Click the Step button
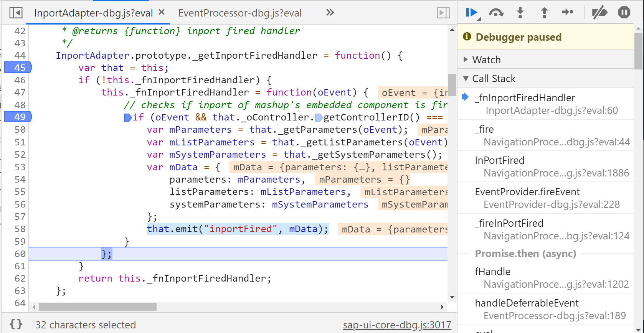Screen dimensions: 644x333 [x=568, y=12]
